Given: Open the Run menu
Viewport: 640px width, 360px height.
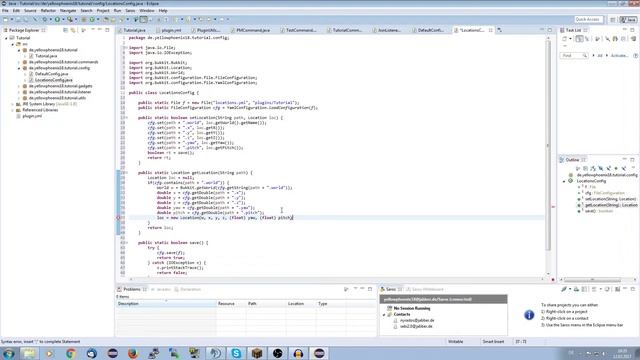Looking at the screenshot, I should click(118, 11).
